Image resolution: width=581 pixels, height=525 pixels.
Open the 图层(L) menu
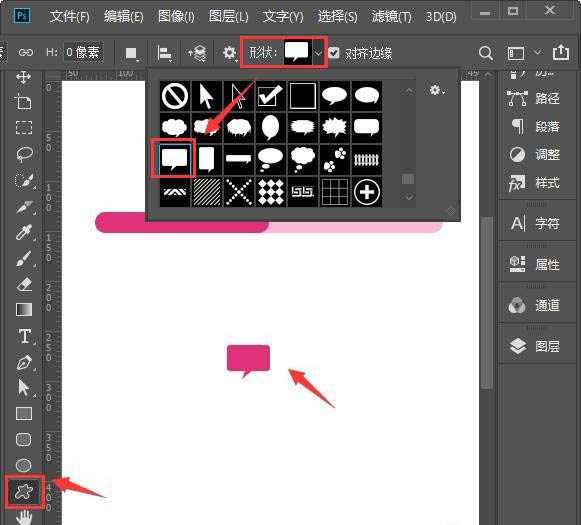coord(229,17)
